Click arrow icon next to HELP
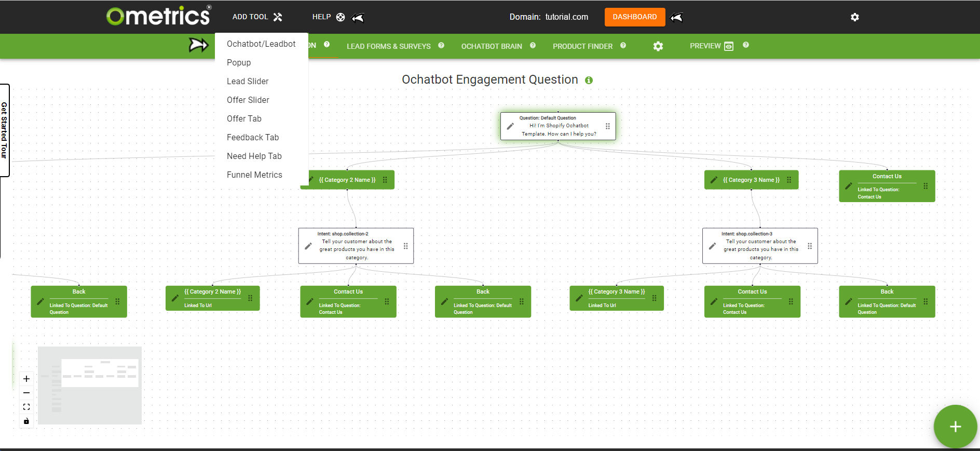 tap(358, 18)
